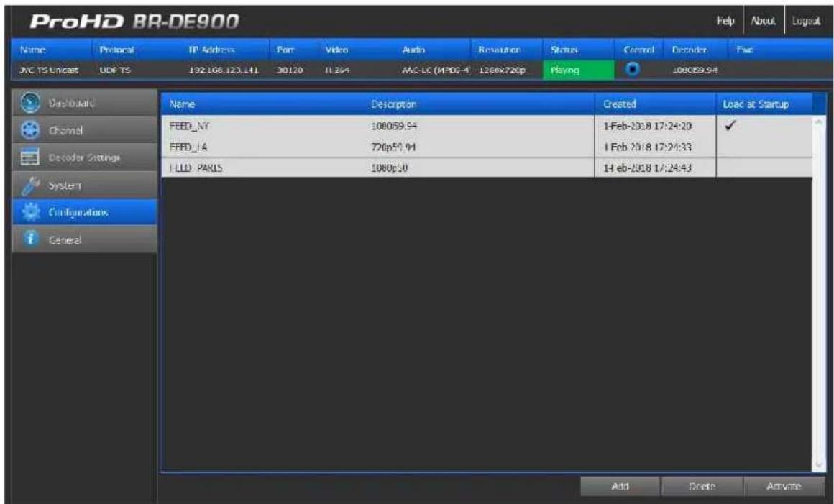Click the 1280x720p resolution value

click(x=502, y=70)
